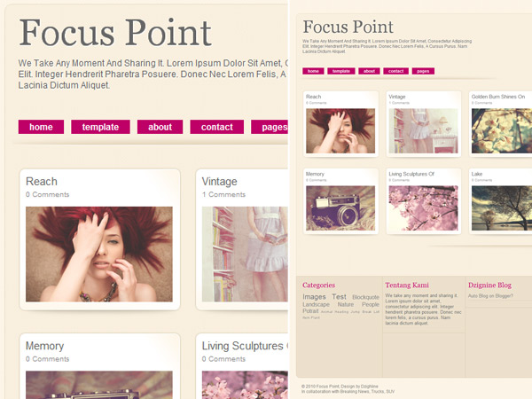Image resolution: width=532 pixels, height=399 pixels.
Task: Select the large 'template' navigation button
Action: (100, 127)
